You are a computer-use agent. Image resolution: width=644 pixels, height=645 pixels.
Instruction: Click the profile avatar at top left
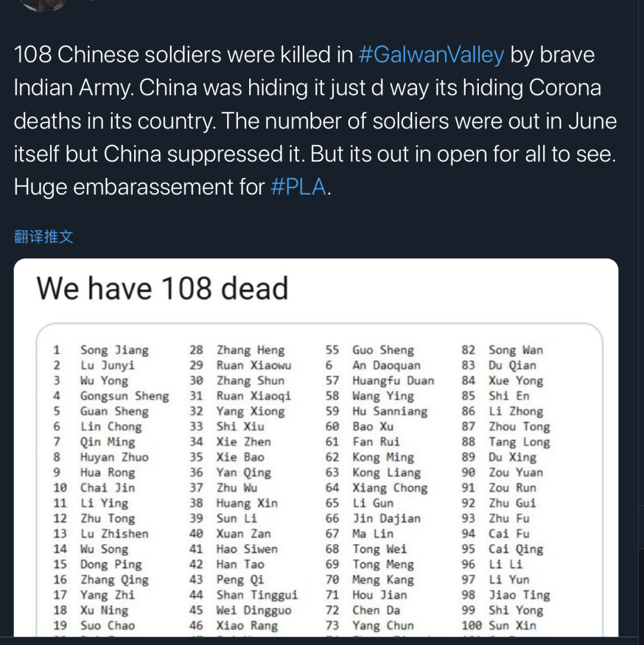42,5
